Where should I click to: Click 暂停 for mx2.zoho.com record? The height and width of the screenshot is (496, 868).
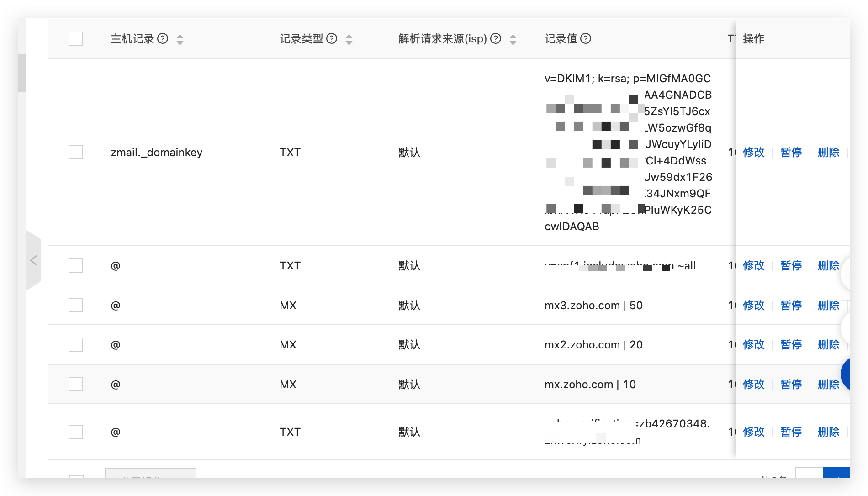(791, 344)
